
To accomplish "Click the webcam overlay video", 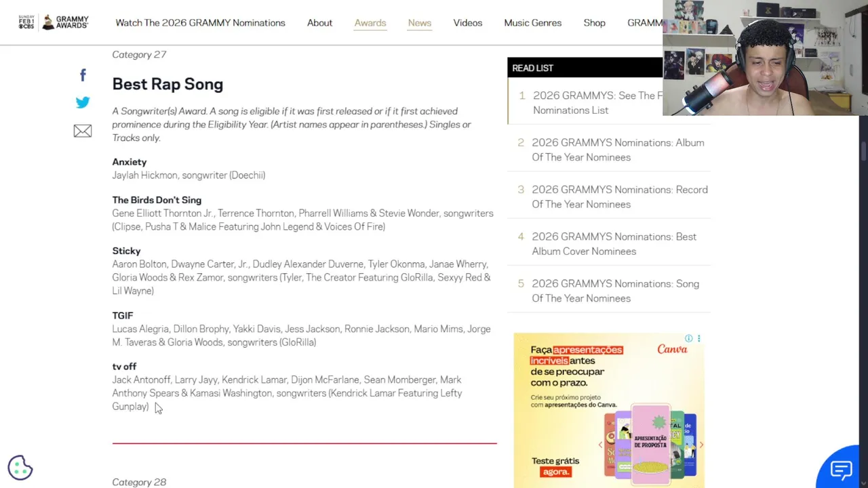I will pyautogui.click(x=765, y=58).
